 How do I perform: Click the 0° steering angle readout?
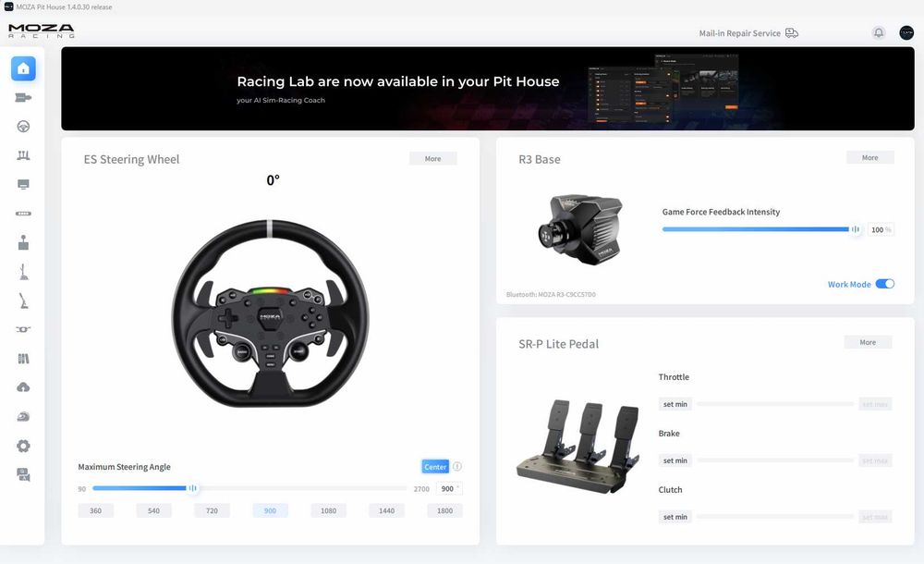(x=273, y=180)
